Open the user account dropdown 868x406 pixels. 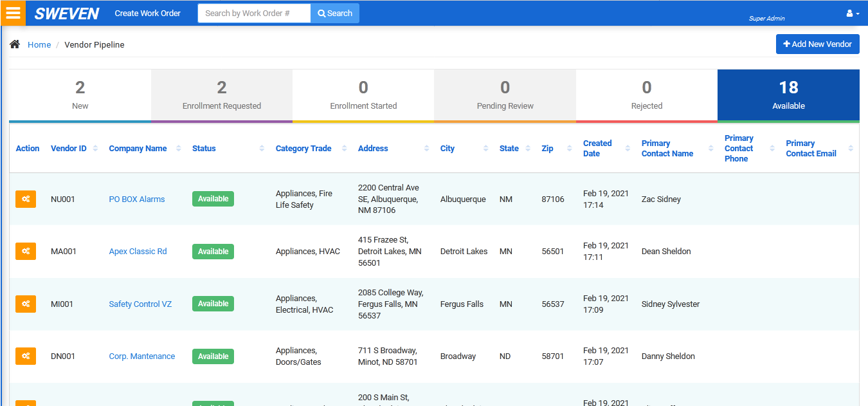coord(853,13)
